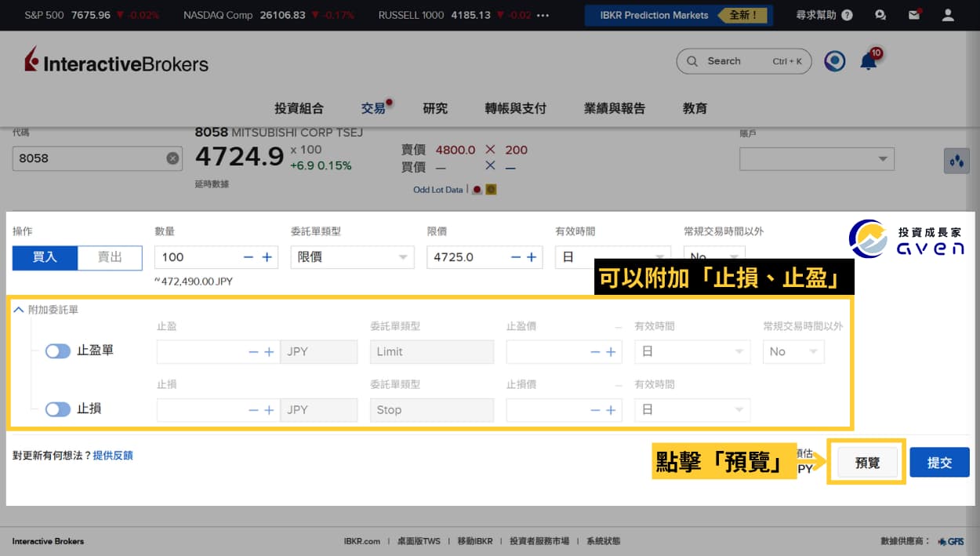
Task: Open the chat support icon
Action: pyautogui.click(x=880, y=15)
